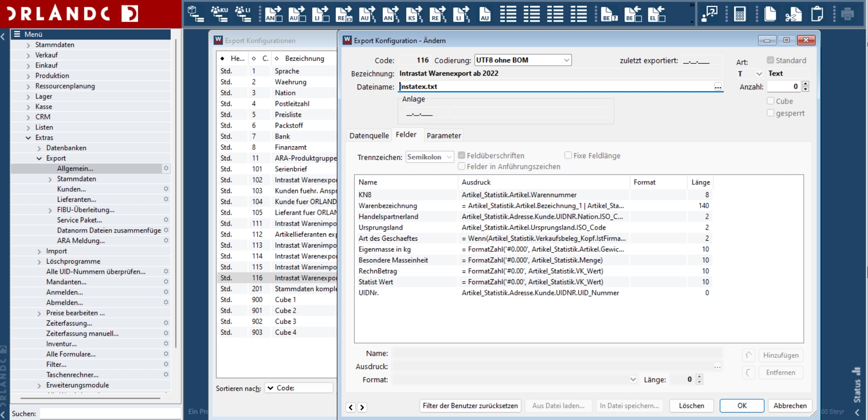The width and height of the screenshot is (868, 420).
Task: Click Filter der Benutzer zurücksetzen button
Action: click(470, 406)
